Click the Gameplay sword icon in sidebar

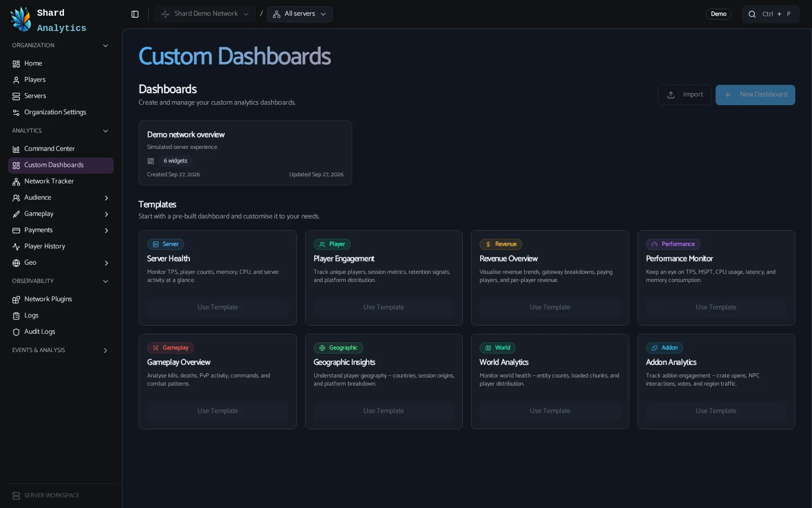point(16,214)
